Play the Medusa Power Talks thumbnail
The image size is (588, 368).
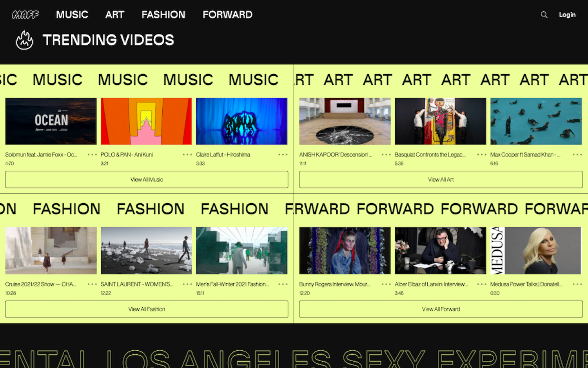click(536, 251)
